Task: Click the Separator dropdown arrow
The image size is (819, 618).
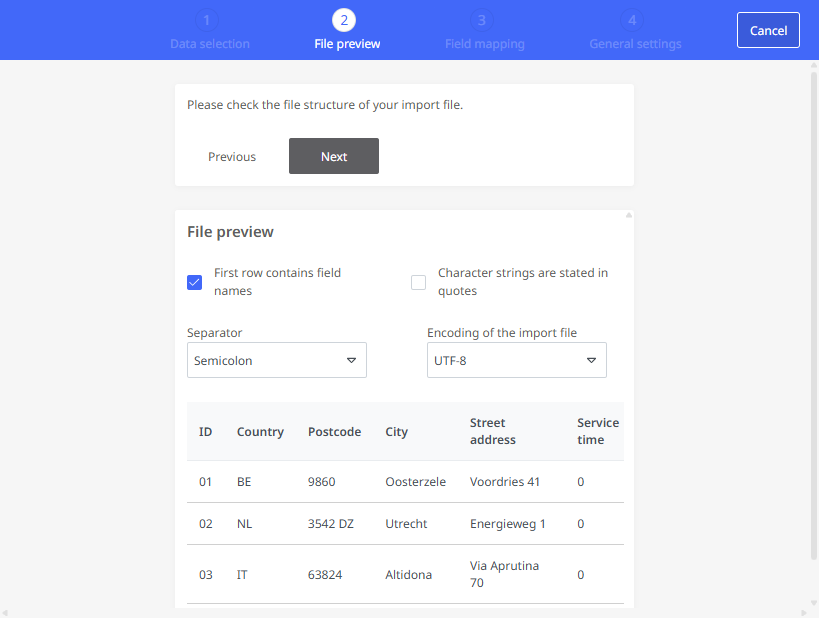Action: coord(352,360)
